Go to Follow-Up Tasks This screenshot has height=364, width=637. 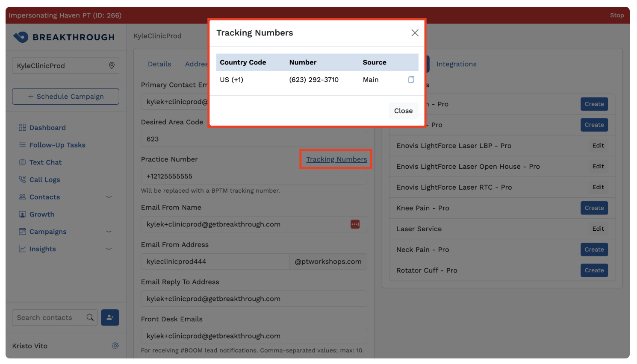coord(57,145)
